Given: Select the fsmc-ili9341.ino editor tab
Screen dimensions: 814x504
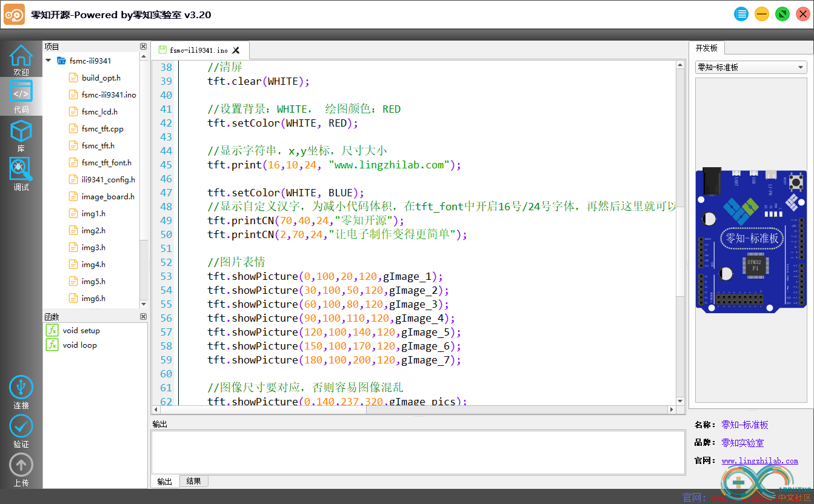Looking at the screenshot, I should [x=199, y=50].
